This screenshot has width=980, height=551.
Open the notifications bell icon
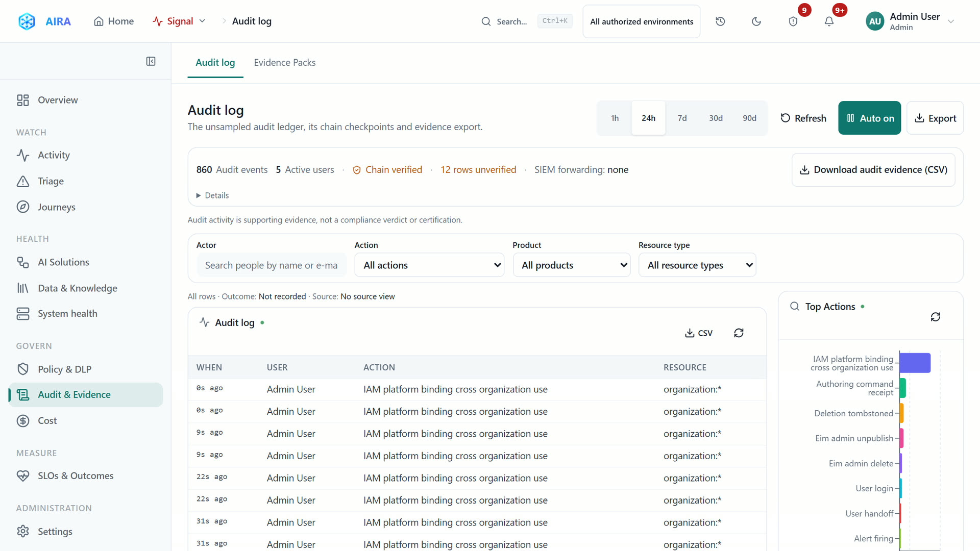pyautogui.click(x=829, y=21)
